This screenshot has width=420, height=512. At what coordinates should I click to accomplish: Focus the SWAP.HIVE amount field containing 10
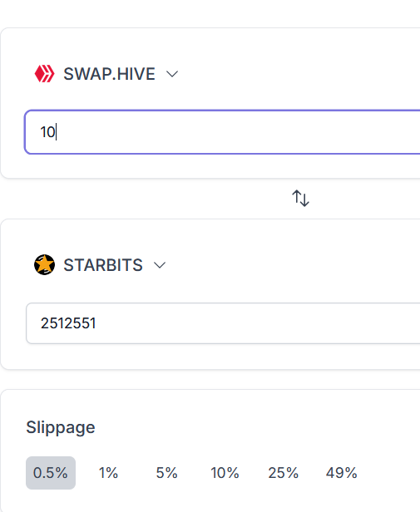(222, 132)
